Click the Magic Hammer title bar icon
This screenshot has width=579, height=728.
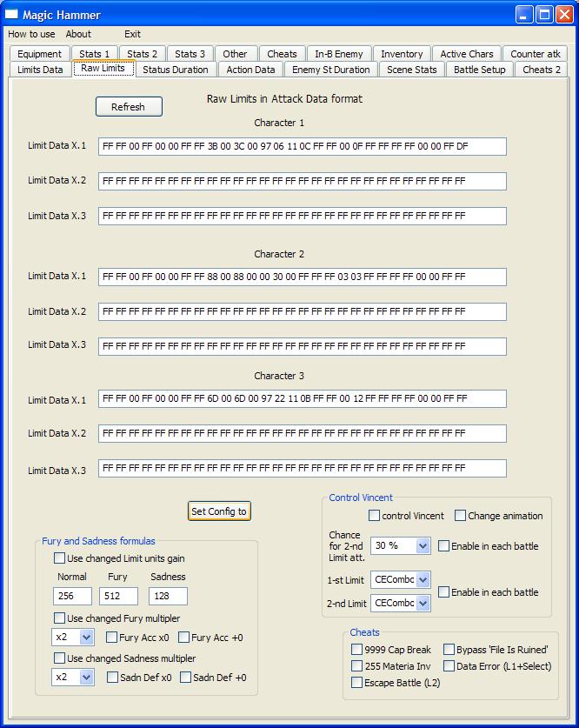point(11,15)
